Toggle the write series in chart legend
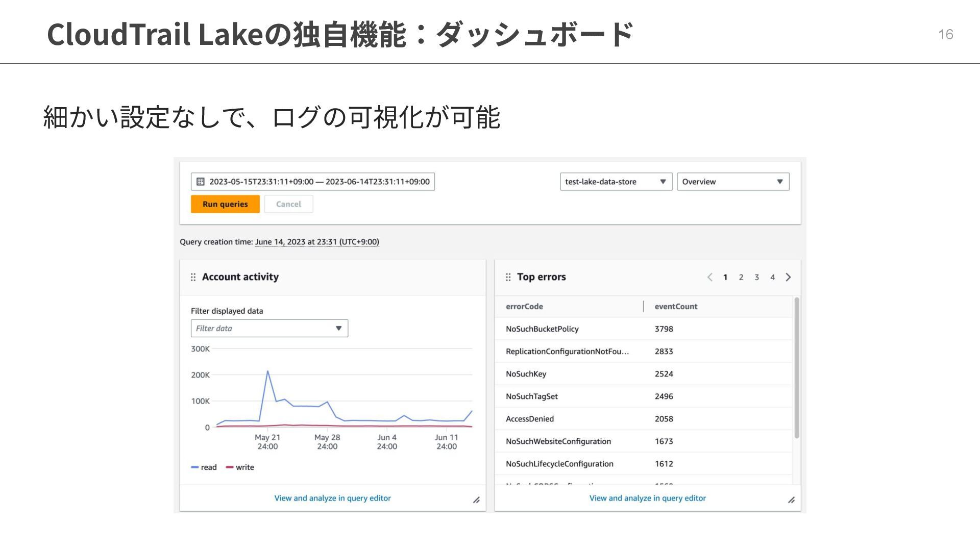This screenshot has width=980, height=551. [x=240, y=467]
